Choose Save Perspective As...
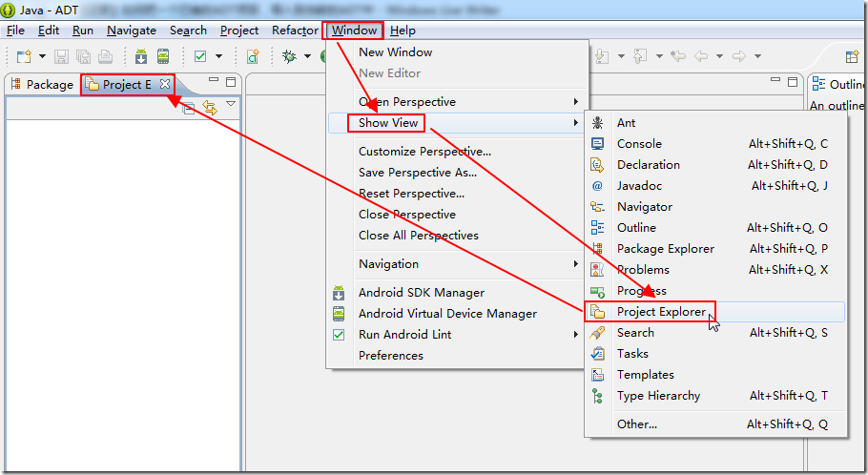The width and height of the screenshot is (868, 475). (x=456, y=173)
